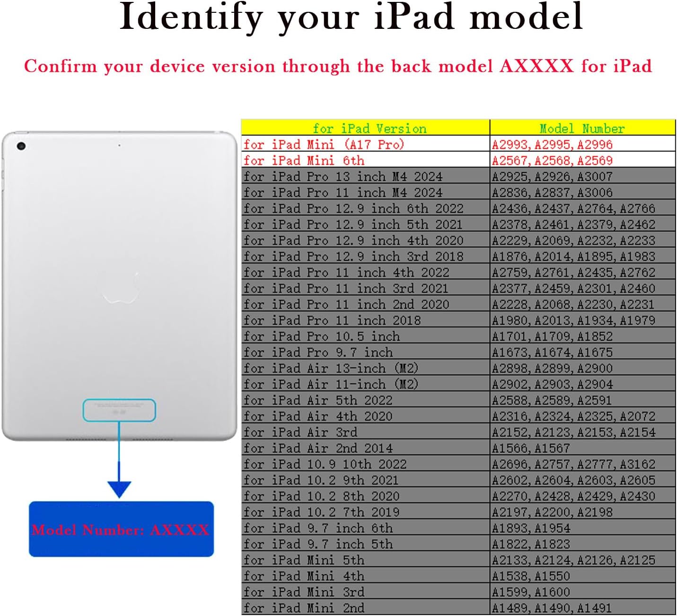Click model numbers "A2696,A2757,A2777,A3162"

pos(573,465)
